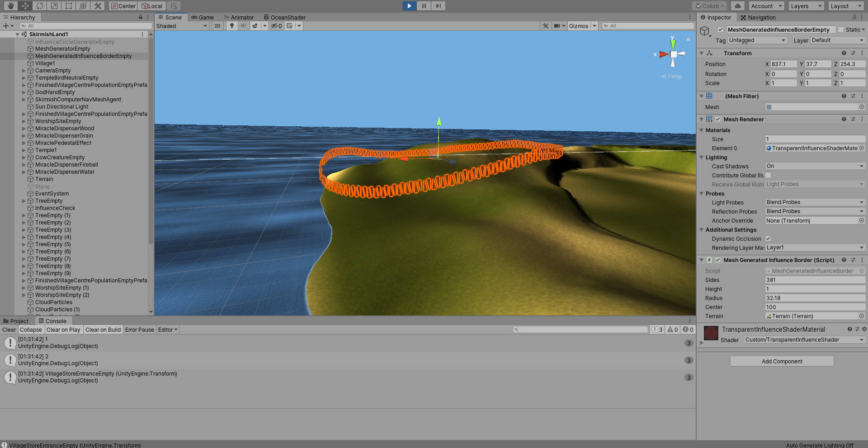This screenshot has height=448, width=868.
Task: Select the Rect tool
Action: click(69, 6)
